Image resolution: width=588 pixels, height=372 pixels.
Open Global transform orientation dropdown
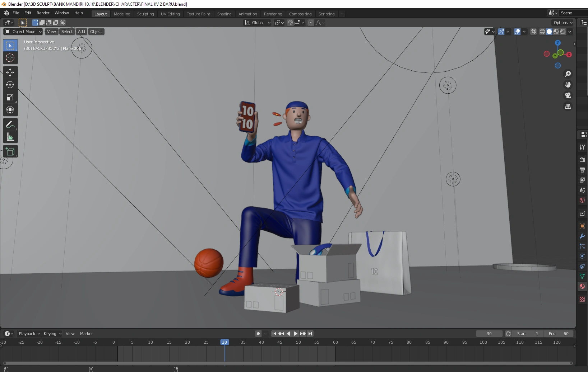coord(257,23)
